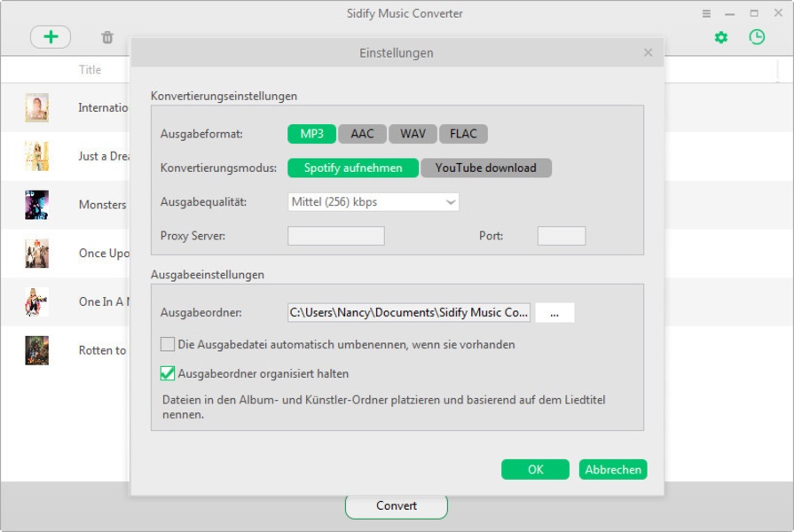
Task: Click the Monsters song title
Action: (103, 205)
